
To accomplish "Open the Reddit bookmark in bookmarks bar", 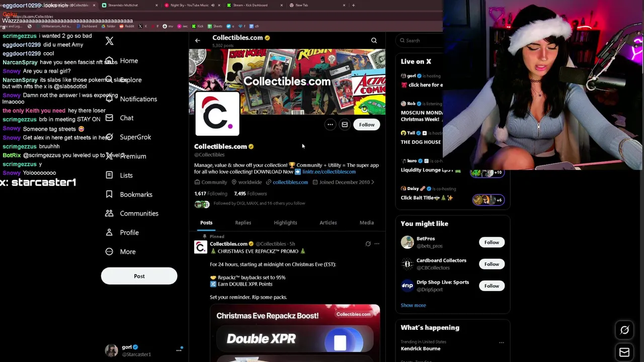I will click(126, 26).
